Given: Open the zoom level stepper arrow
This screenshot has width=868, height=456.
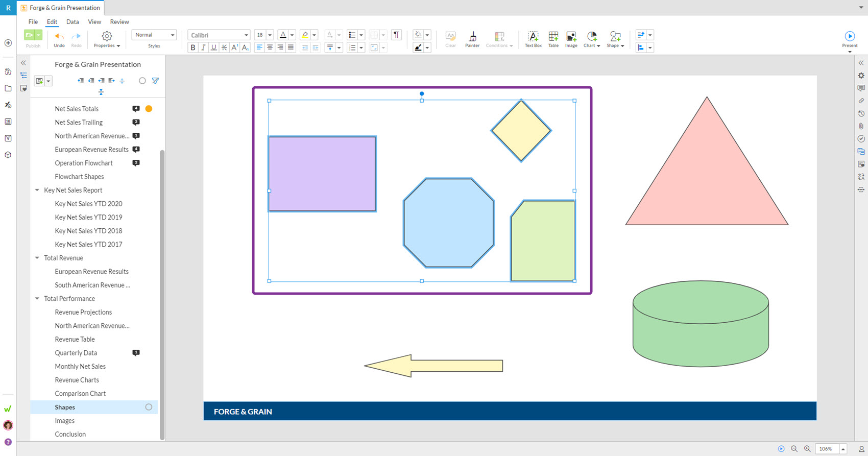Looking at the screenshot, I should (843, 449).
